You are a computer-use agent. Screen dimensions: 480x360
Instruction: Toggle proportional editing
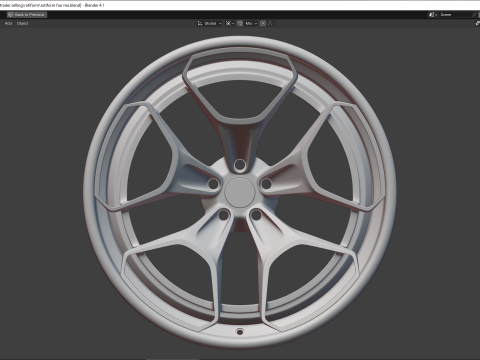(x=263, y=23)
